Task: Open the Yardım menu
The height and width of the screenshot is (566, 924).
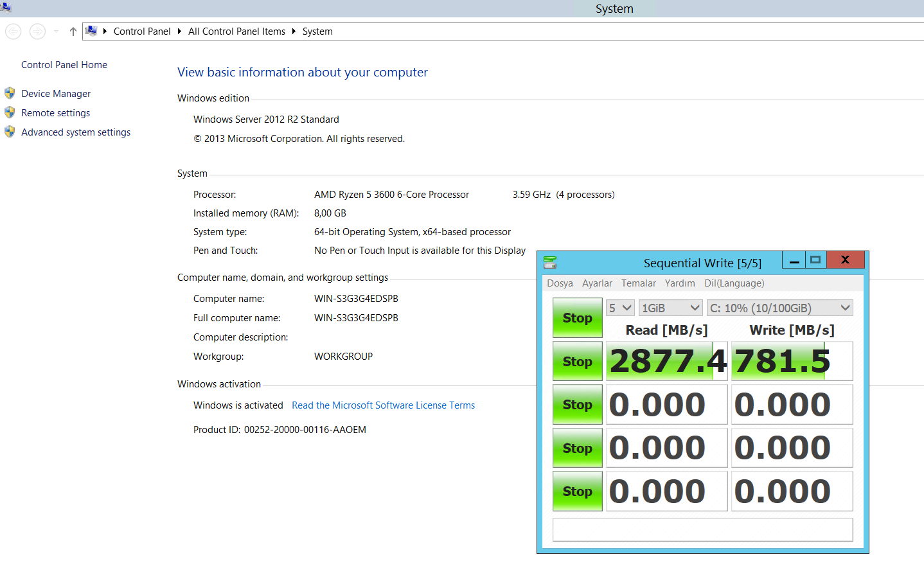Action: click(x=680, y=283)
